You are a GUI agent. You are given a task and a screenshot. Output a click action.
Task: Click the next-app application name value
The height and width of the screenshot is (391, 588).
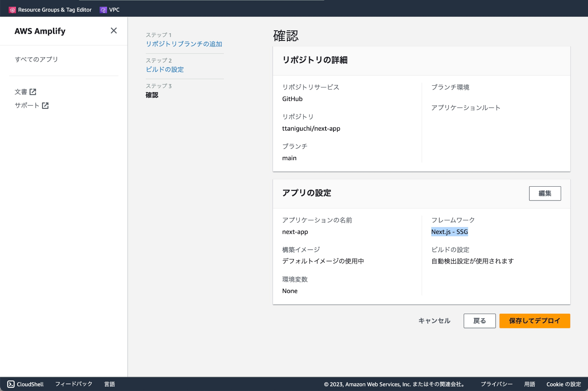click(x=295, y=232)
